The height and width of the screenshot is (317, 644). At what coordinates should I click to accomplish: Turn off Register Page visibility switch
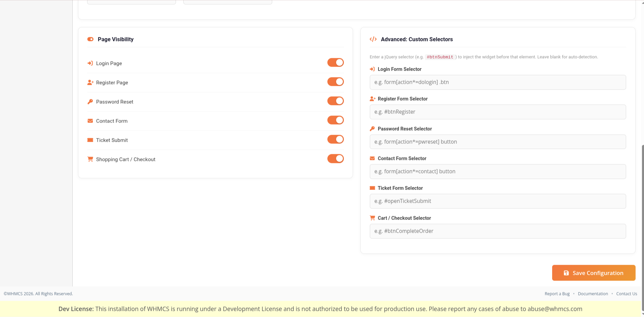335,82
